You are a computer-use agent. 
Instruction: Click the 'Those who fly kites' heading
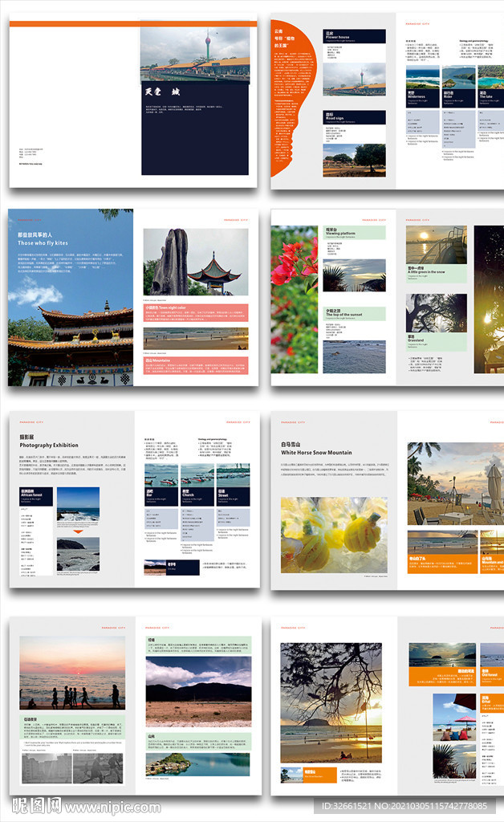43,243
